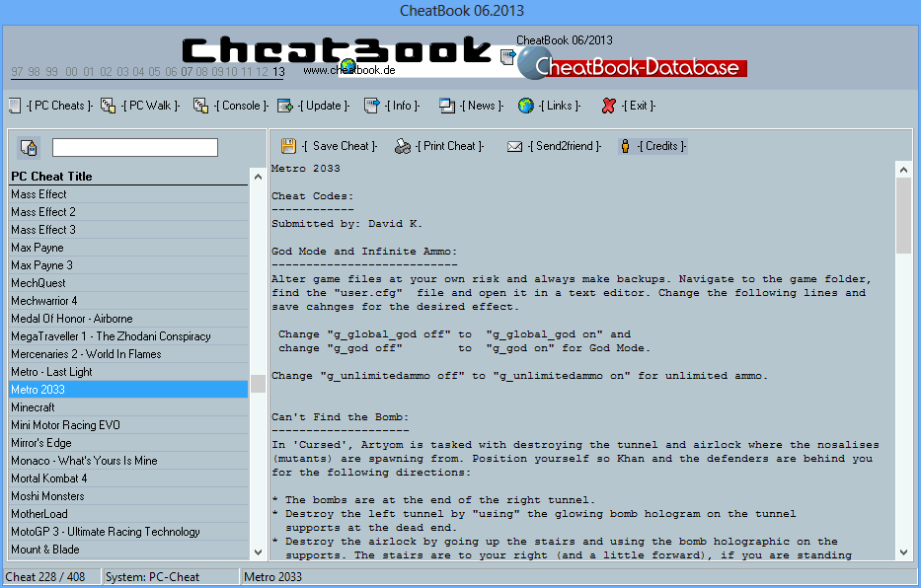Screen dimensions: 921x588
Task: Select MechQuest in the list
Action: tap(128, 283)
